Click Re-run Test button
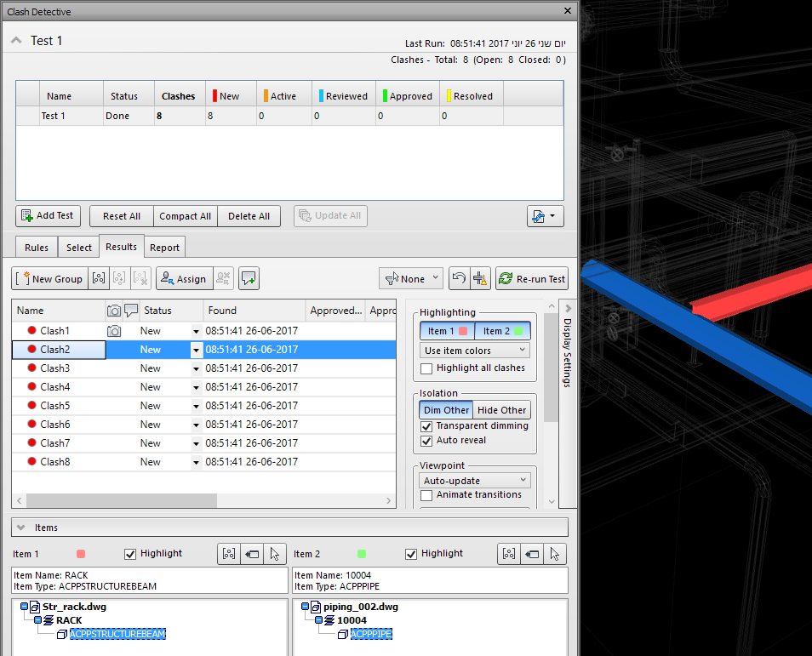812x656 pixels. [532, 278]
